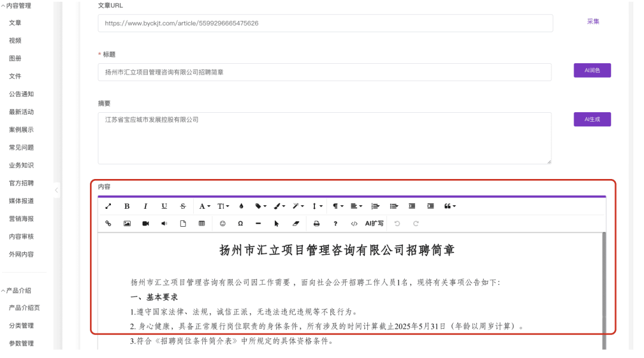This screenshot has width=644, height=358.
Task: Apply italic formatting
Action: pyautogui.click(x=145, y=206)
